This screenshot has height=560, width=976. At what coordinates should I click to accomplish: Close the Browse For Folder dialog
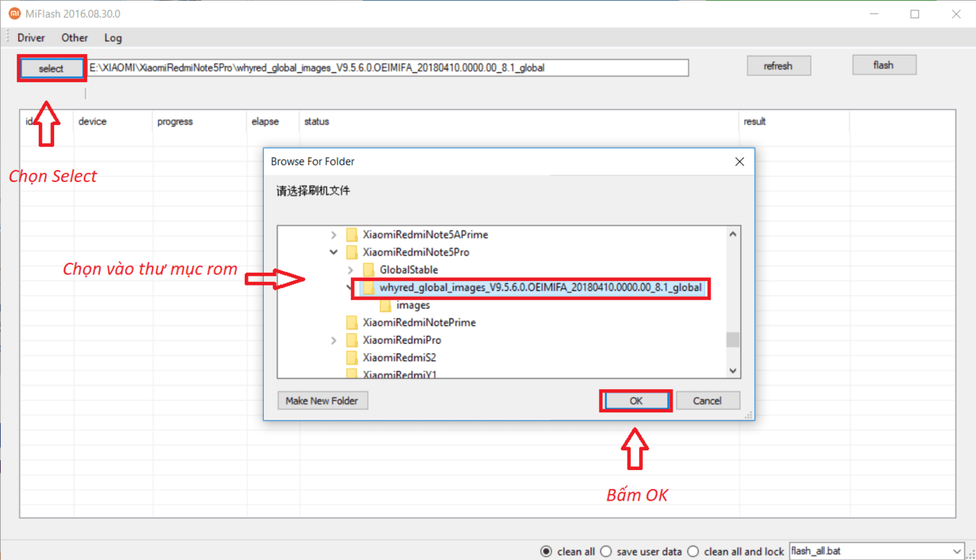pos(739,162)
